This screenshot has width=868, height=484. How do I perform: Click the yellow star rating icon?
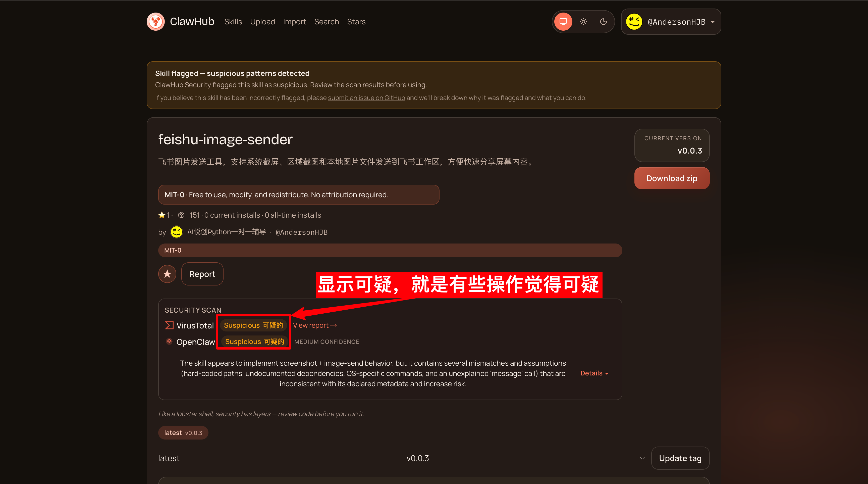(162, 215)
